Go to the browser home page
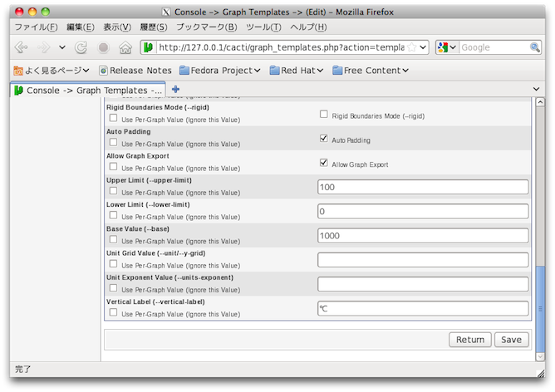 (x=125, y=47)
